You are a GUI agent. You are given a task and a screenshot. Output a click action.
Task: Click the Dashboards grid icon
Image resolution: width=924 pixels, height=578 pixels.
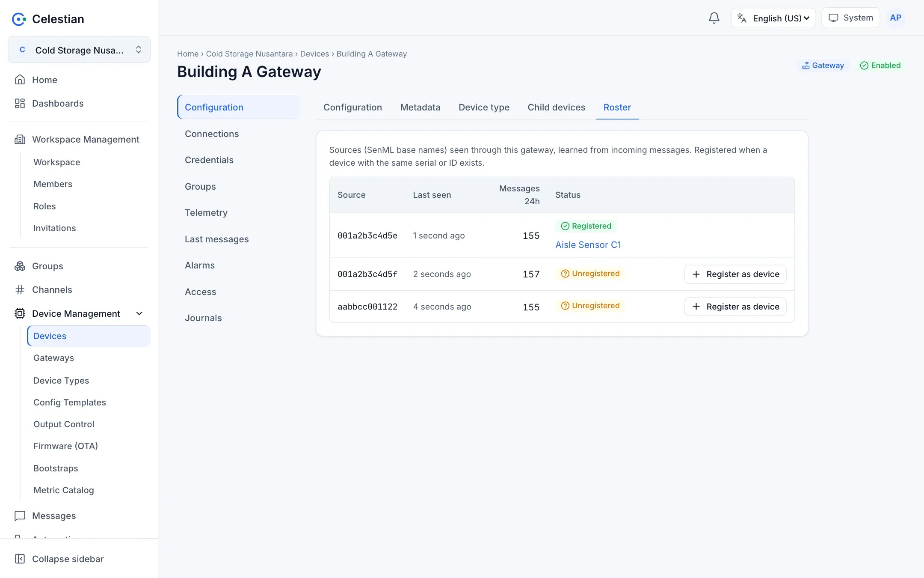tap(20, 103)
